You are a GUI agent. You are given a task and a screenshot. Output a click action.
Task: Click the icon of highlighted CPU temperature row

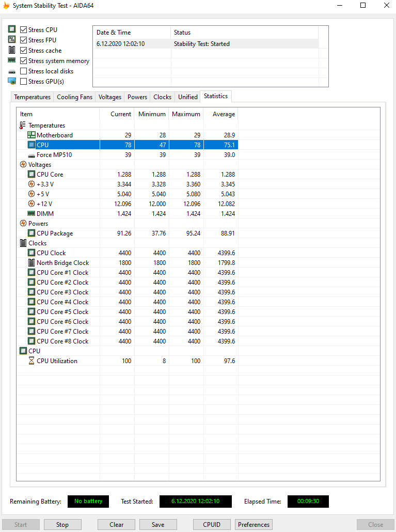click(31, 145)
